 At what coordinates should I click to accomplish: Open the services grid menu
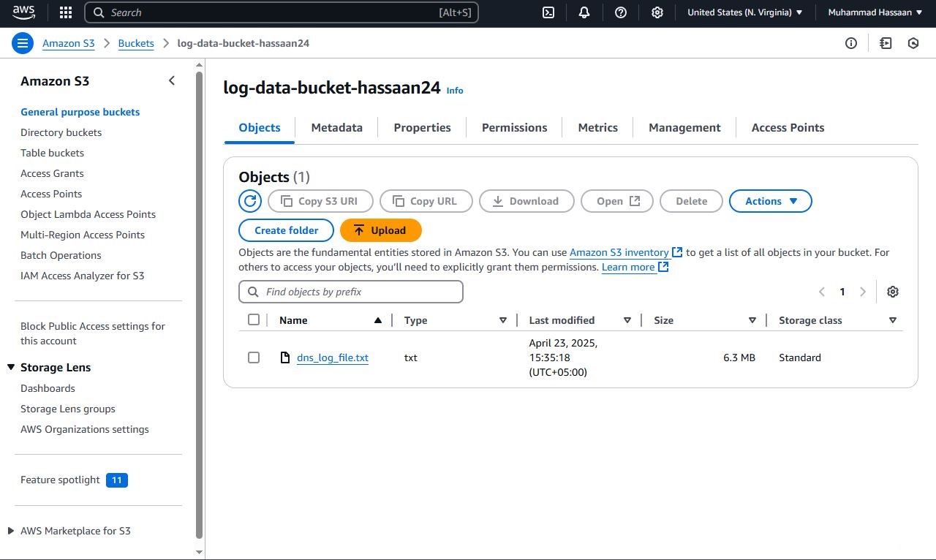coord(66,12)
